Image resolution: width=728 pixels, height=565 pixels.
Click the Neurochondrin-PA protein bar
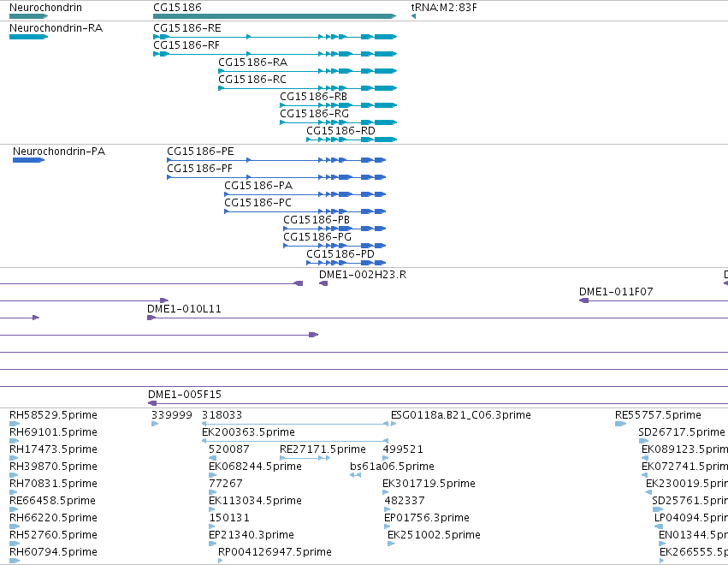click(x=28, y=160)
